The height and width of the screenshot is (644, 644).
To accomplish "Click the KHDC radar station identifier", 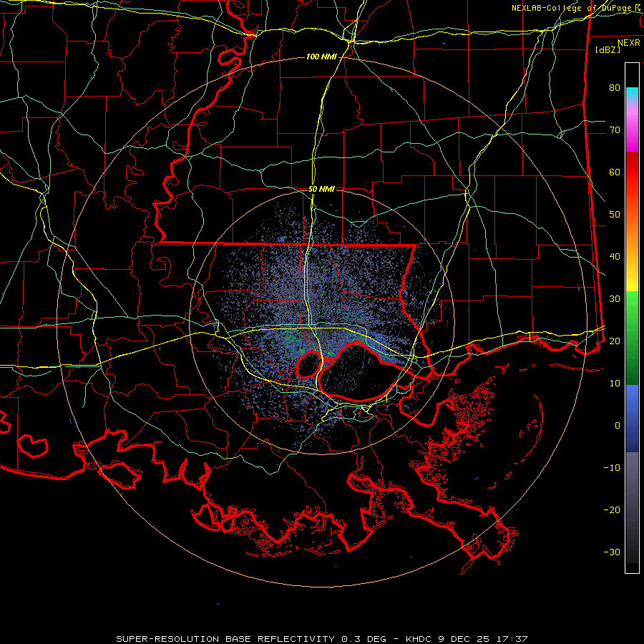I will pyautogui.click(x=418, y=639).
